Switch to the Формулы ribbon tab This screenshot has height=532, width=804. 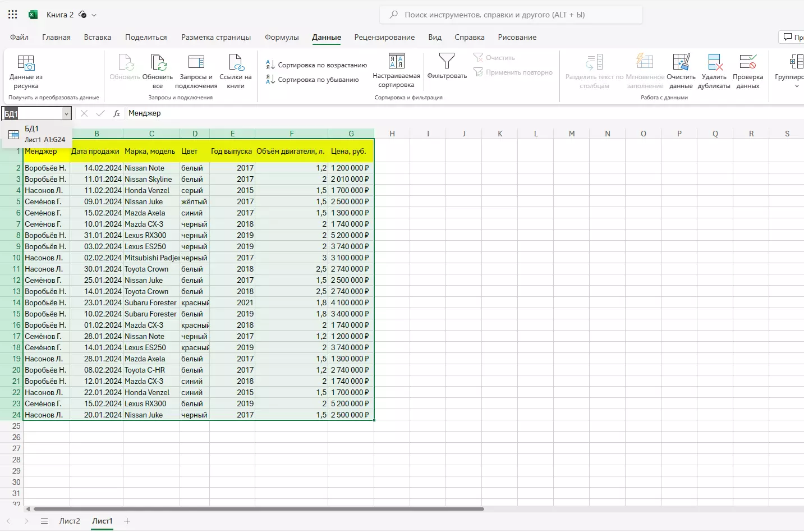[282, 38]
